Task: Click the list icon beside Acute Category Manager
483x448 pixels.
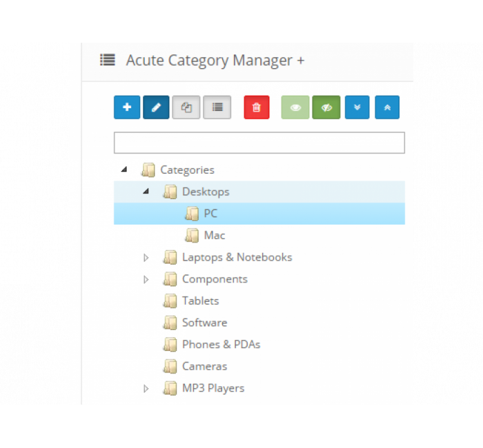Action: (108, 60)
